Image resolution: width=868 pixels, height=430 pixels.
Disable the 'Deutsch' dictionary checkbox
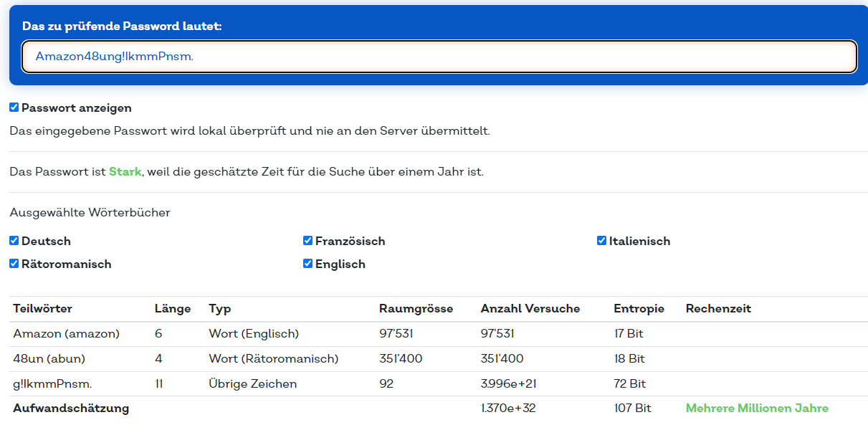(x=13, y=241)
